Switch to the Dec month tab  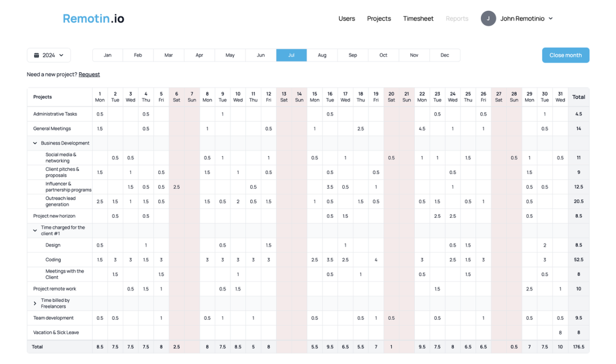click(444, 55)
